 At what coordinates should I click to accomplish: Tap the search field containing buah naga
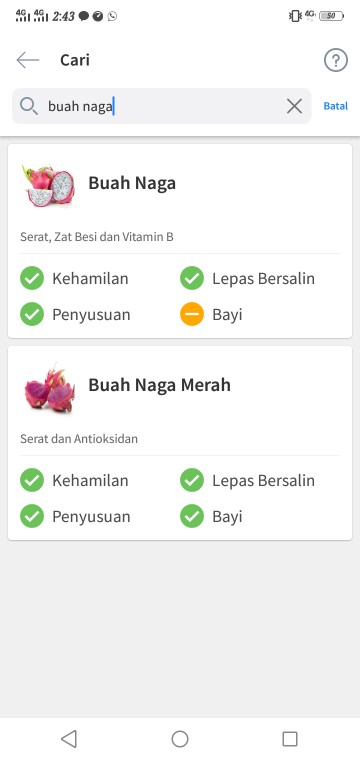coord(161,106)
